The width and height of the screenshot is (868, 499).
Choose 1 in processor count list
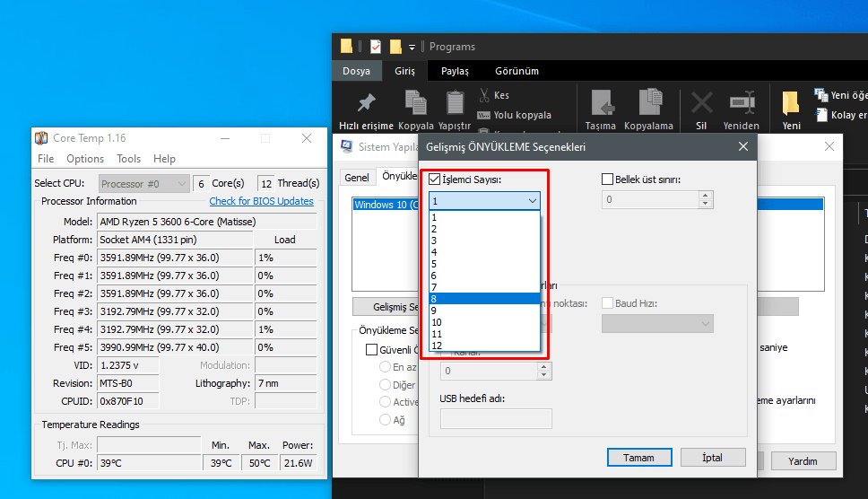point(485,218)
